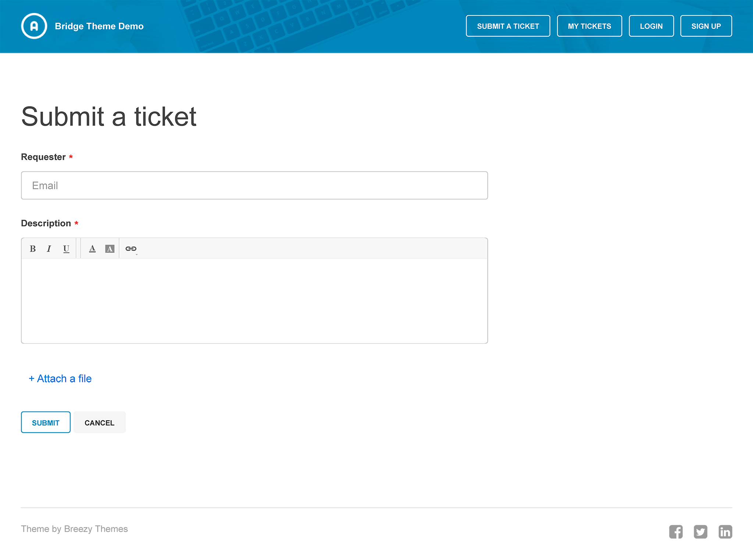Open the Bridge Theme Demo title link
The width and height of the screenshot is (753, 560).
point(99,26)
